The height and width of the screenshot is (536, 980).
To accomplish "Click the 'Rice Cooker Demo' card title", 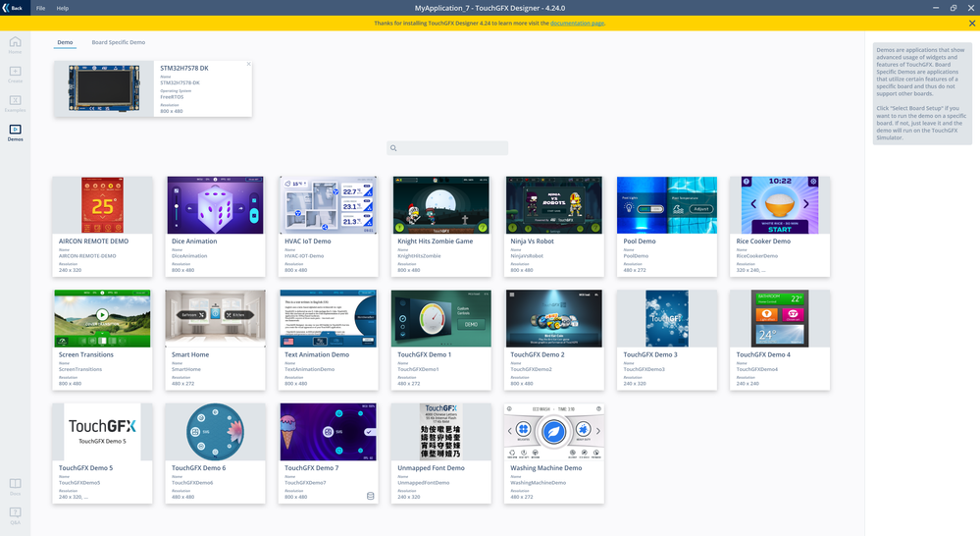I will pos(763,241).
